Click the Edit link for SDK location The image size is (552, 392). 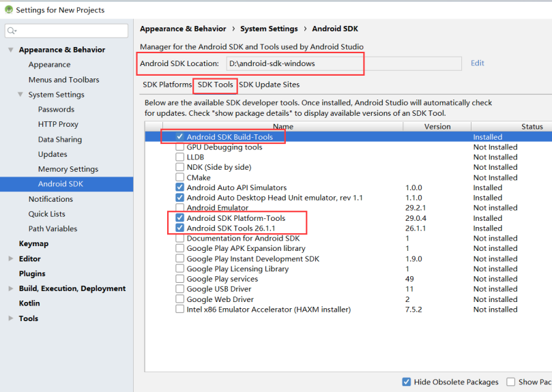478,63
